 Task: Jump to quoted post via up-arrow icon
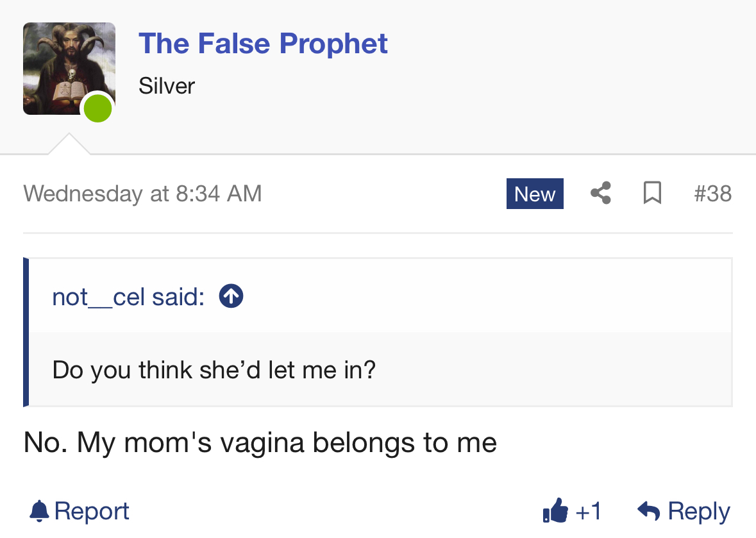click(231, 296)
